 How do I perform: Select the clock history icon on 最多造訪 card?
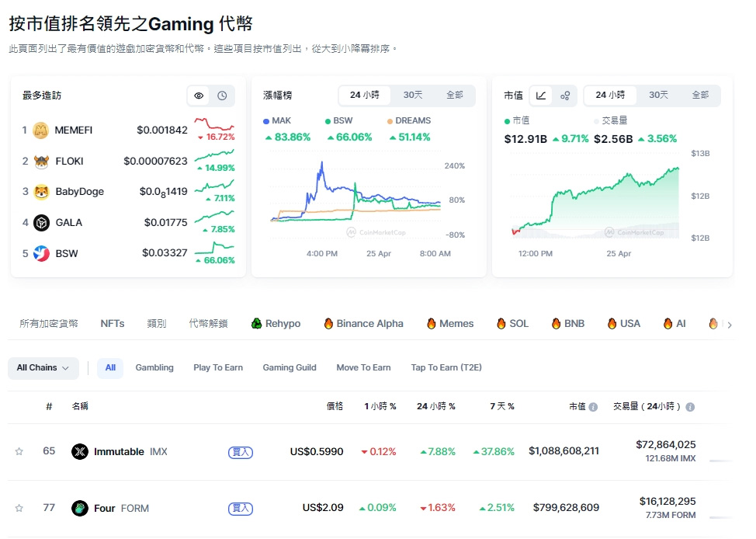coord(222,96)
